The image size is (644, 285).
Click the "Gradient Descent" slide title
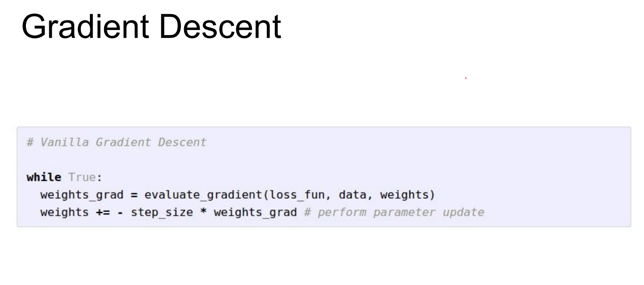[x=151, y=27]
